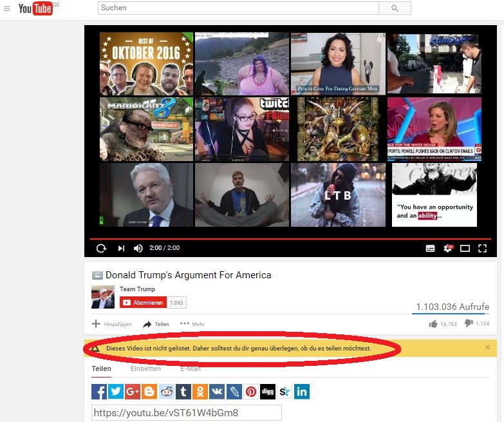
Task: Click the thumbs down dislike icon
Action: point(469,324)
